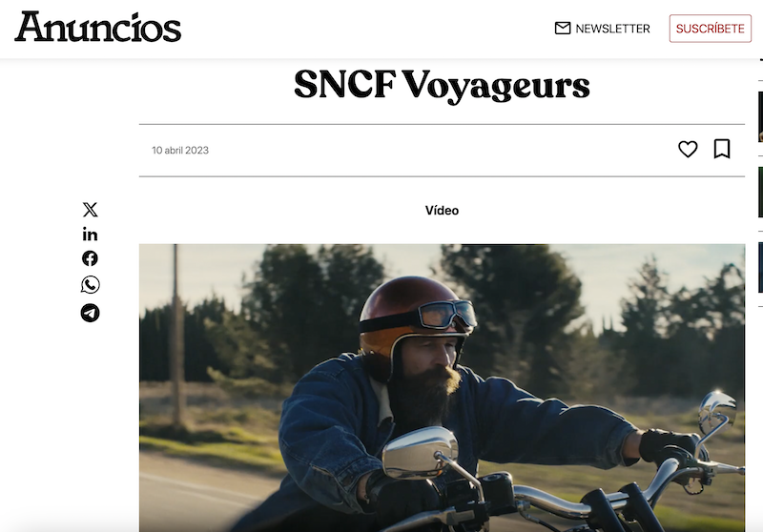Click the envelope icon beside Newsletter
Image resolution: width=763 pixels, height=532 pixels.
[x=563, y=29]
